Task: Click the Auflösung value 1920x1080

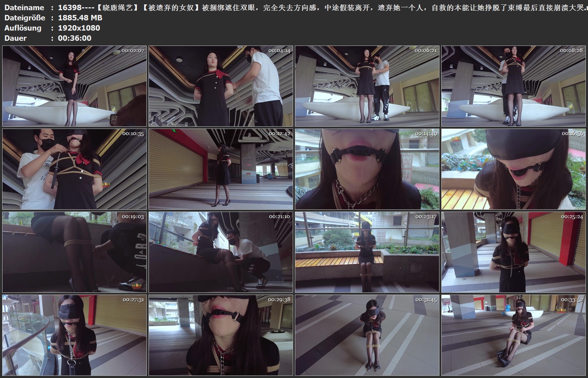Action: 79,28
